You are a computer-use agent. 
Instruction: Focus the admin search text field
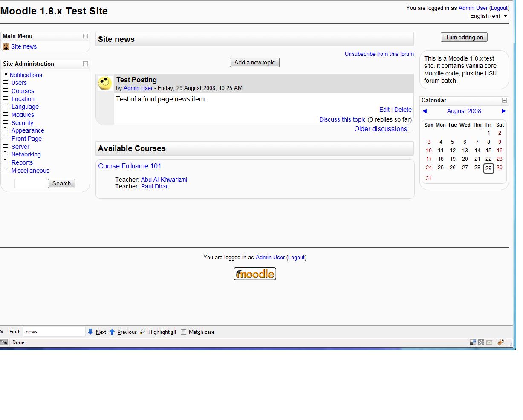[x=31, y=183]
